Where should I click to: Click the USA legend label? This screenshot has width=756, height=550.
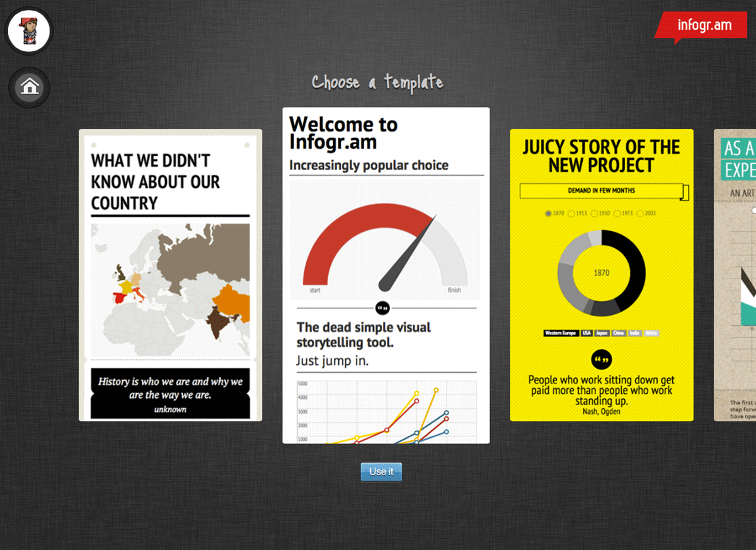[x=587, y=333]
